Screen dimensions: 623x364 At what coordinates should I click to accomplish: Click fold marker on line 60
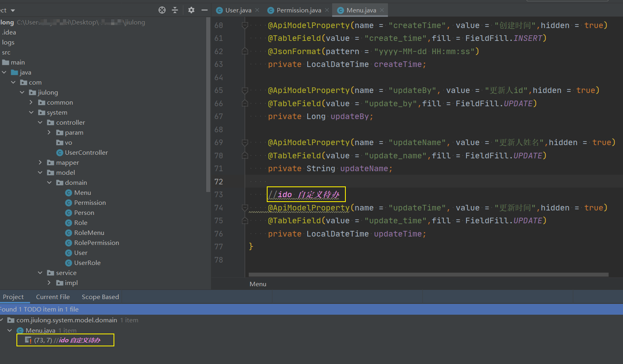pyautogui.click(x=245, y=25)
